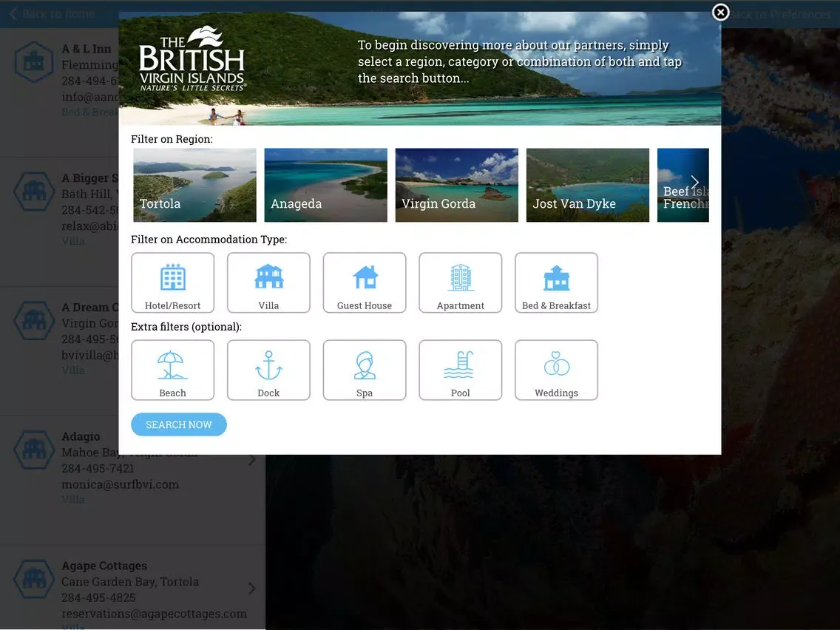Image resolution: width=840 pixels, height=630 pixels.
Task: Select the Virgin Gorda region image
Action: pos(456,185)
